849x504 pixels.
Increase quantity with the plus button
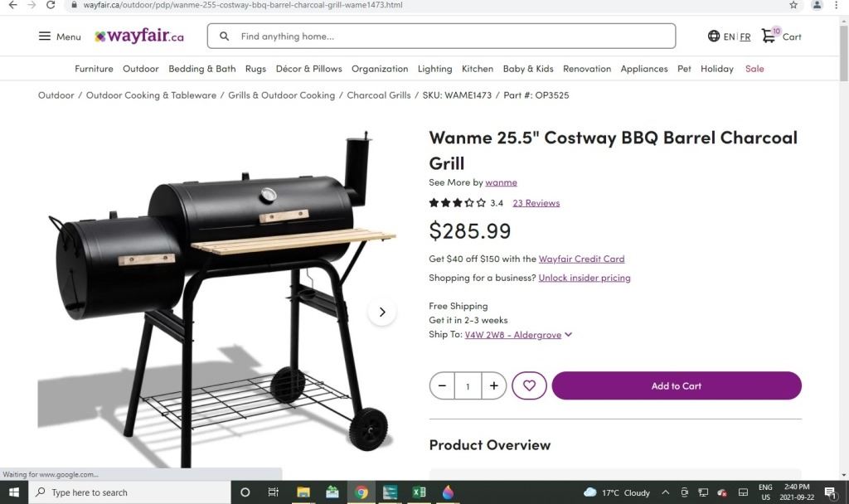[x=494, y=385]
